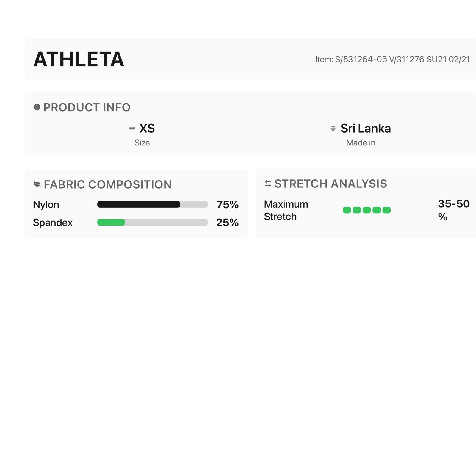Click the 75% Nylon percentage

[x=227, y=205]
